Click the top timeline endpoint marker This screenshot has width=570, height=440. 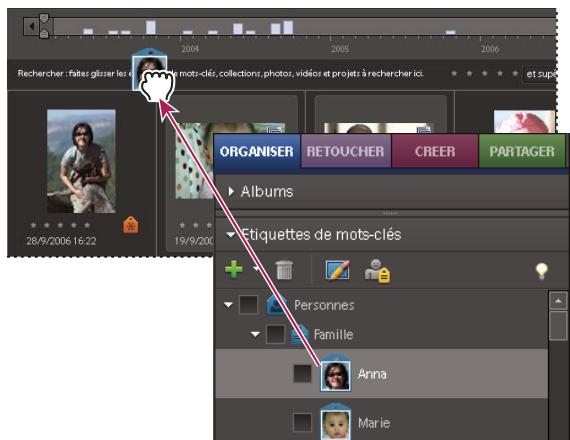(44, 18)
